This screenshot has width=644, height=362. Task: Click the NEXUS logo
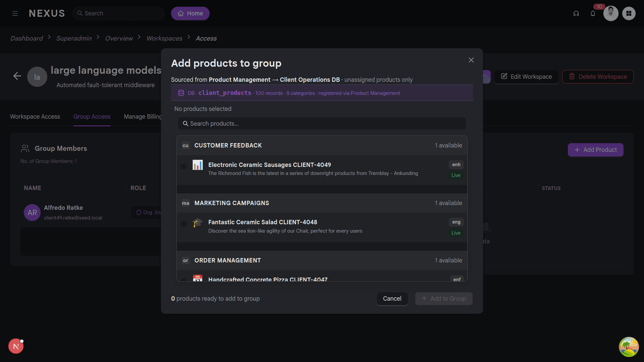(x=47, y=13)
